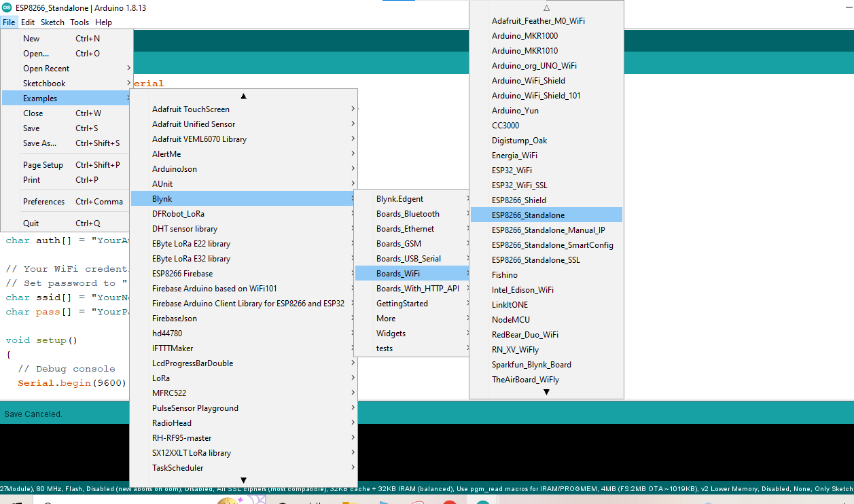Screen dimensions: 854x504
Task: Expand ESP8266 Firebase examples
Action: point(243,274)
